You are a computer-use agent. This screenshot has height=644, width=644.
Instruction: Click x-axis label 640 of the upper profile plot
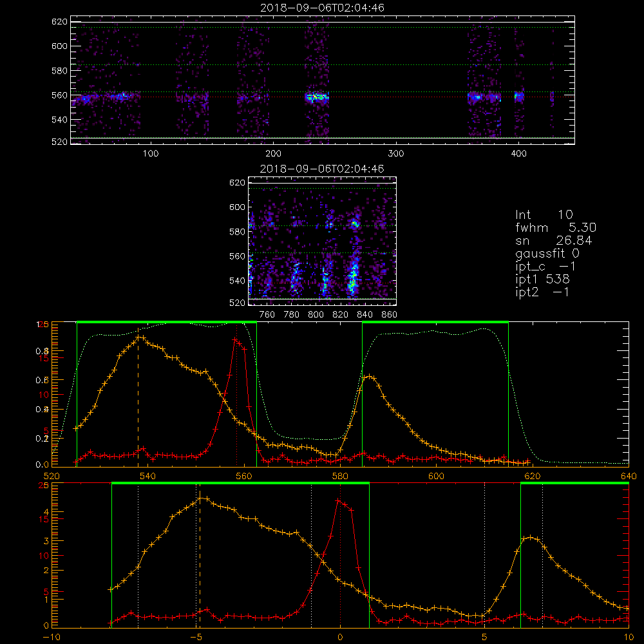click(629, 476)
